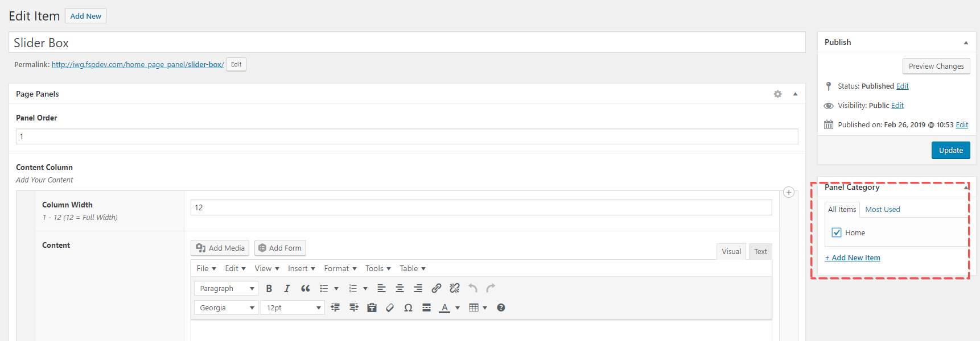This screenshot has width=980, height=341.
Task: Apply text color with the A icon
Action: [x=445, y=307]
